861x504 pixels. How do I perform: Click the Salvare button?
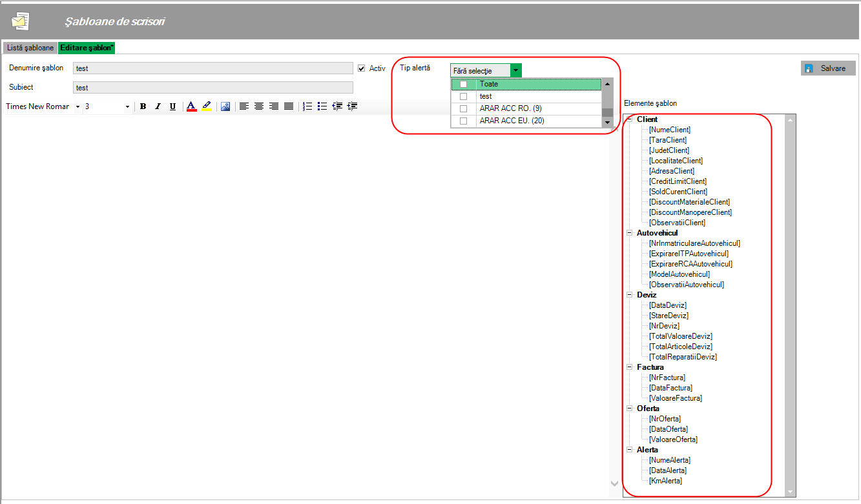[x=827, y=68]
